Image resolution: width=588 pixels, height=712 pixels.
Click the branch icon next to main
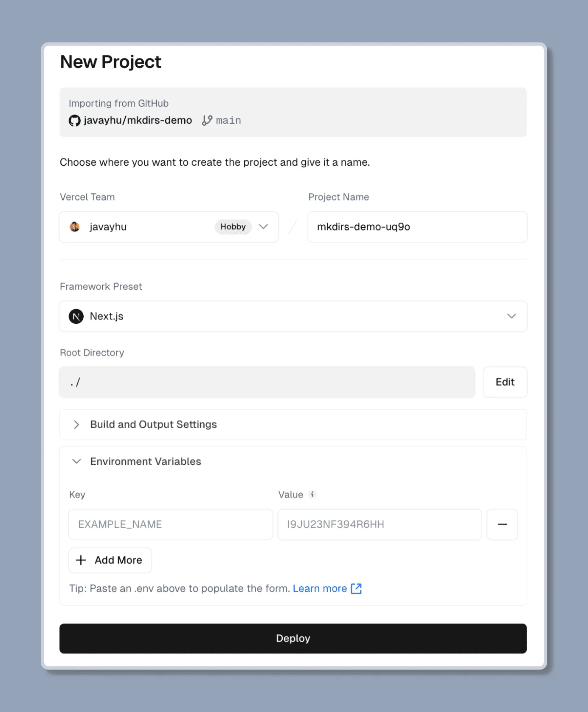(207, 120)
